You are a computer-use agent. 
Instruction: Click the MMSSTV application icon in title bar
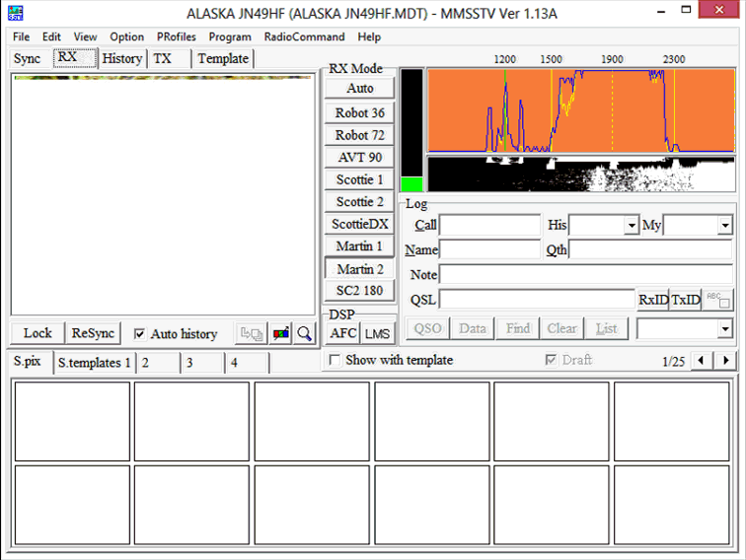[x=15, y=13]
